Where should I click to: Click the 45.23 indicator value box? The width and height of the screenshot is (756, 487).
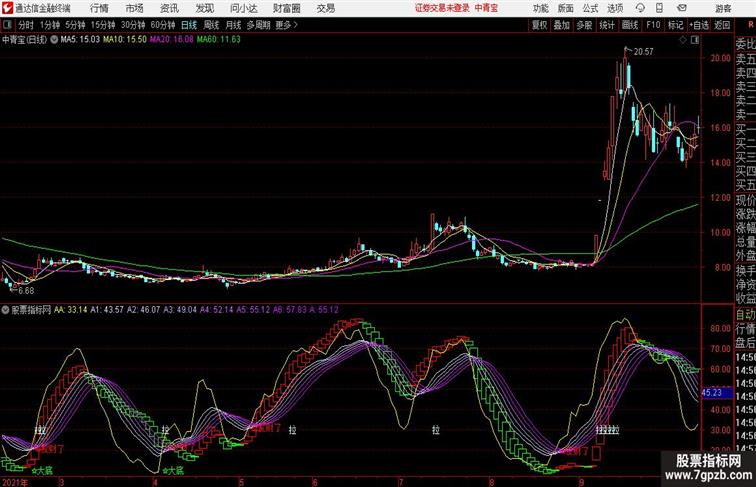[x=716, y=393]
